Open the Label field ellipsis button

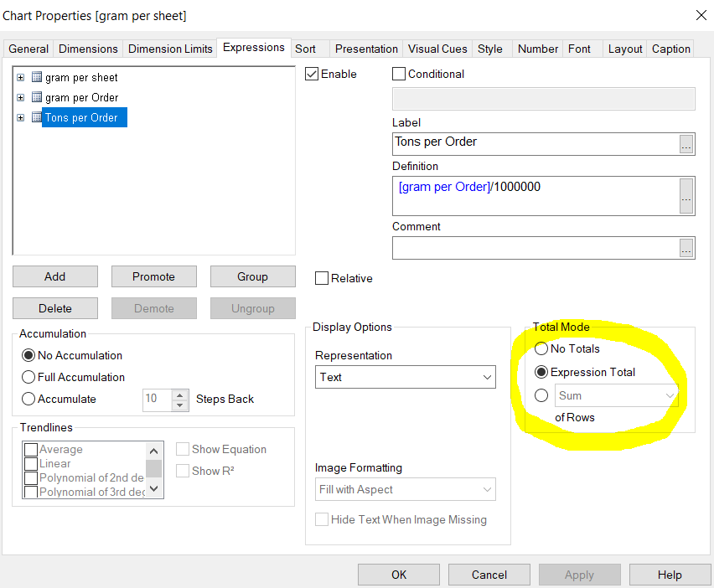[x=686, y=143]
